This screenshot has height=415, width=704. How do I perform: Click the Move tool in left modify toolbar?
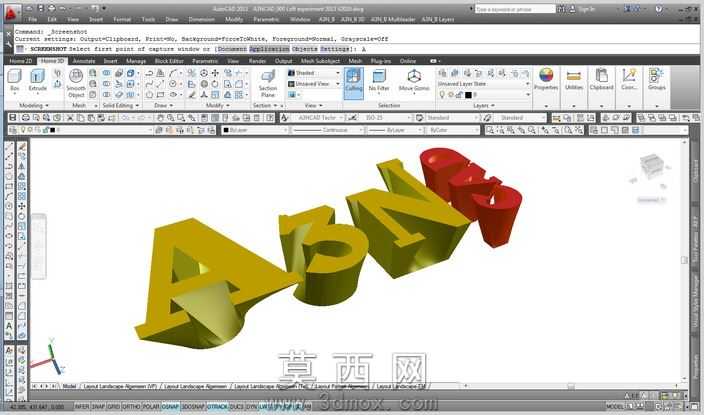(22, 206)
